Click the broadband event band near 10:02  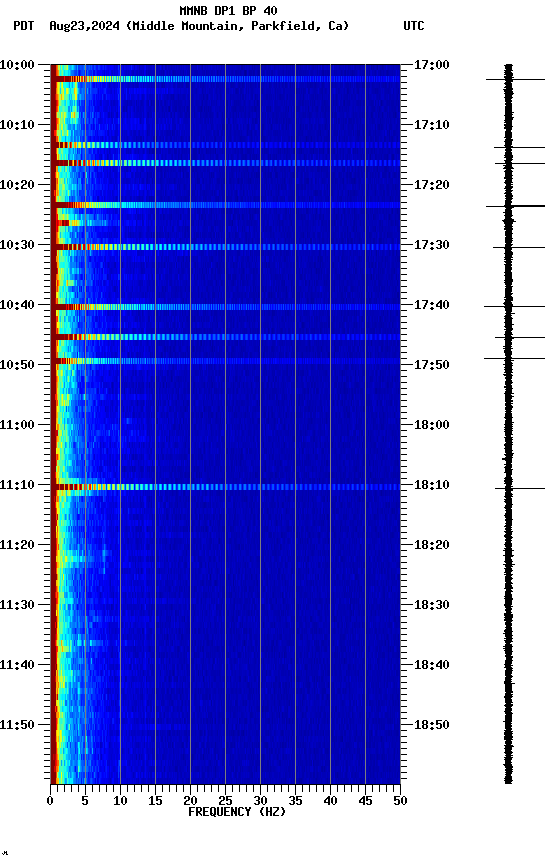point(225,79)
